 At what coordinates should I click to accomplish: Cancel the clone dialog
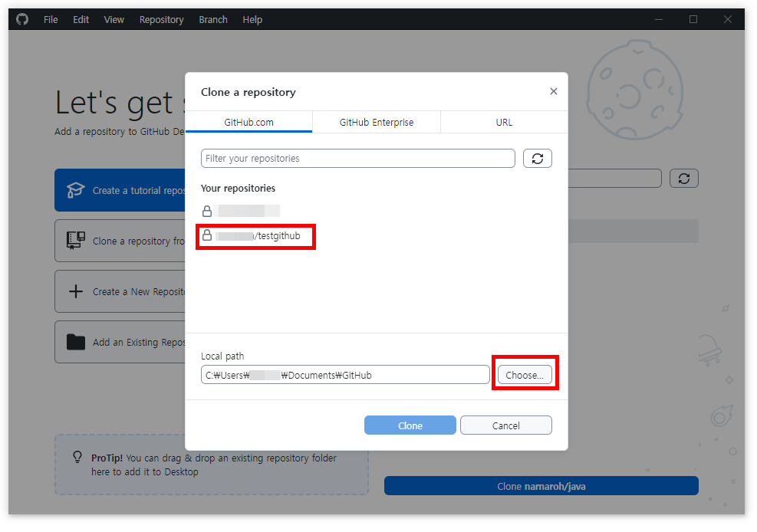pos(506,425)
